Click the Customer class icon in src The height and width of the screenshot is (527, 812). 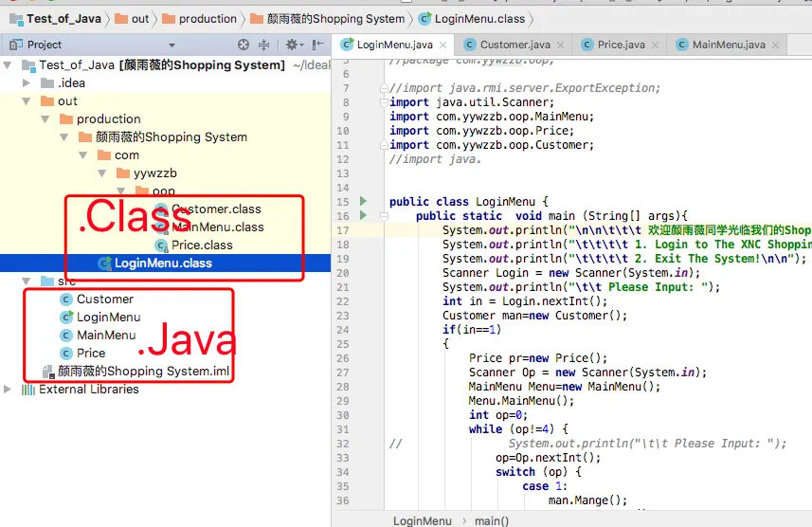pyautogui.click(x=65, y=300)
